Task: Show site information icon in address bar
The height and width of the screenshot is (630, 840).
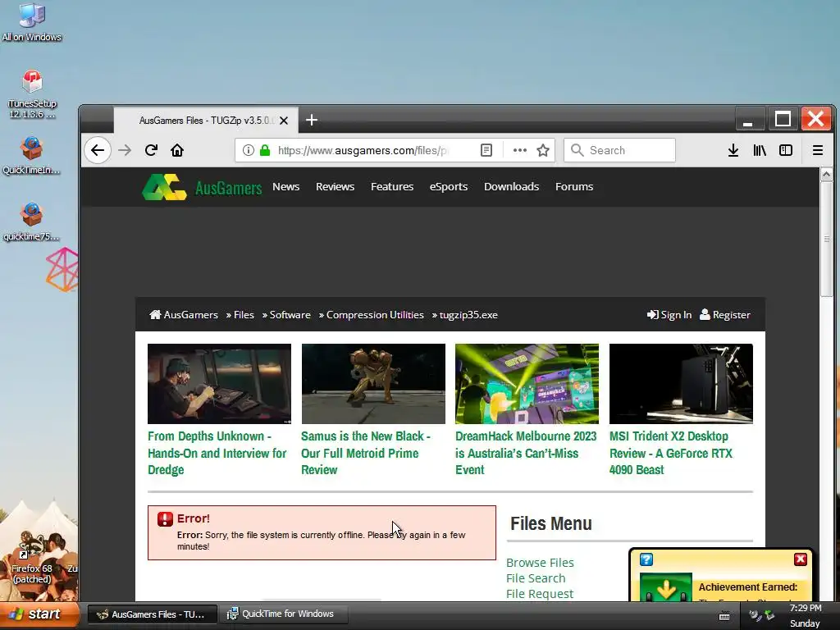Action: (248, 150)
